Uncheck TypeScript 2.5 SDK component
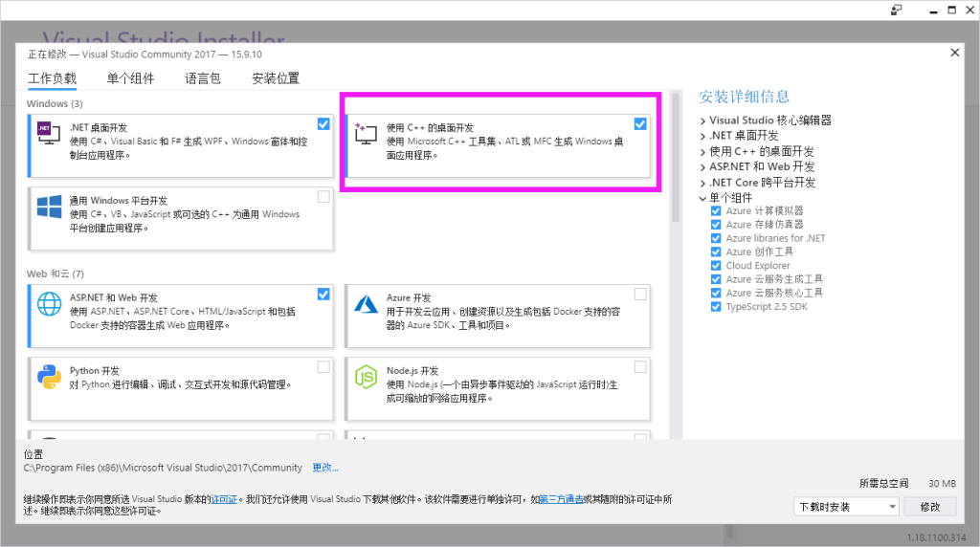Viewport: 980px width, 547px height. [x=716, y=307]
